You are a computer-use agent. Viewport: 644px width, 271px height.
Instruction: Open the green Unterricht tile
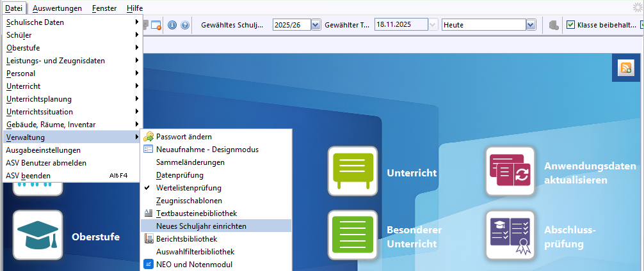352,171
